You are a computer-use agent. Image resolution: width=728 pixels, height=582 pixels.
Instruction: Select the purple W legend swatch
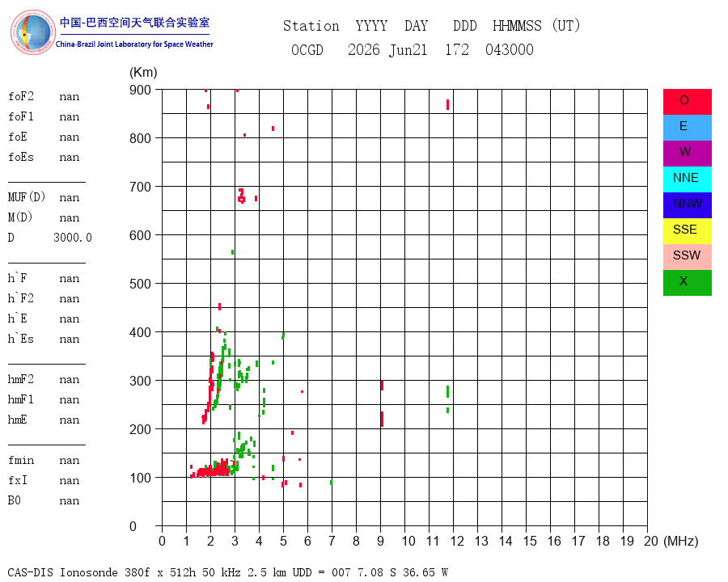coord(687,153)
